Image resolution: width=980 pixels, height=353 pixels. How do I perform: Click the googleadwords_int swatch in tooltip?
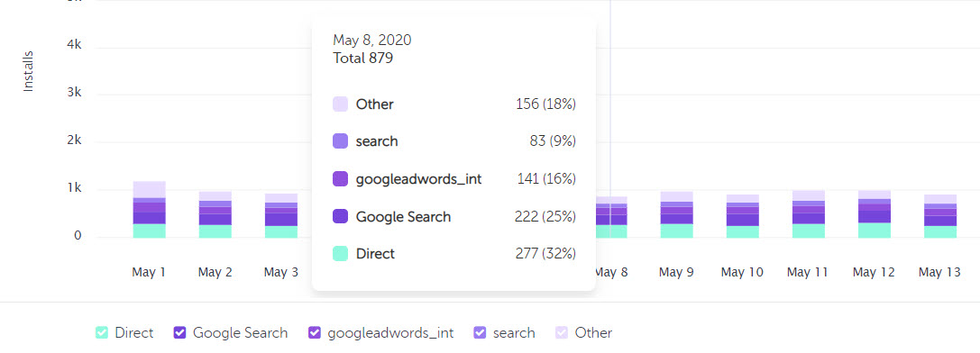[341, 179]
